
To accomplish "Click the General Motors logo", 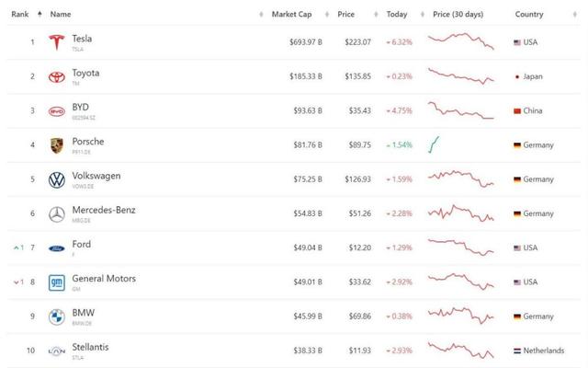I will coord(56,282).
